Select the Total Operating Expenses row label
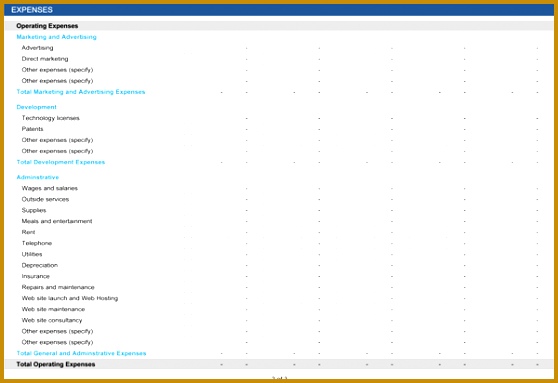 pos(56,364)
